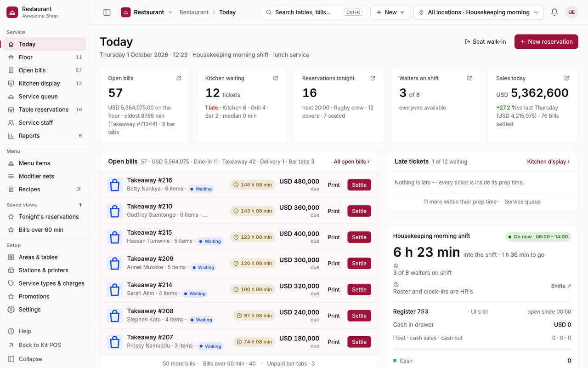Open the Service queue link in Late tickets

tap(522, 201)
